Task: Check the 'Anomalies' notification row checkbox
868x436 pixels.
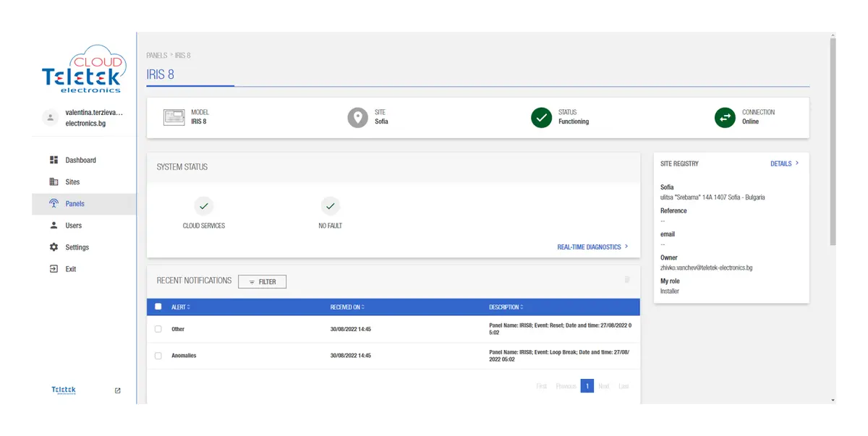Action: [x=158, y=356]
